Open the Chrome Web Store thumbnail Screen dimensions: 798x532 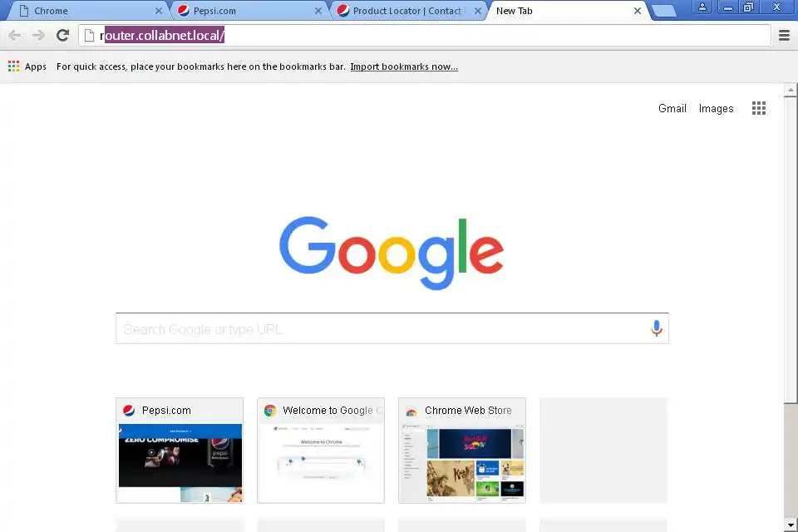point(462,451)
